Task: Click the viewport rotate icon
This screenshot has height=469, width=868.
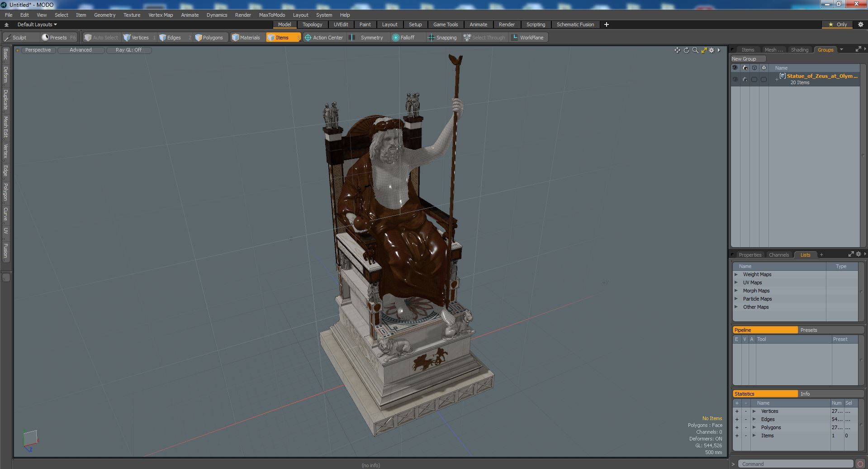Action: 686,50
